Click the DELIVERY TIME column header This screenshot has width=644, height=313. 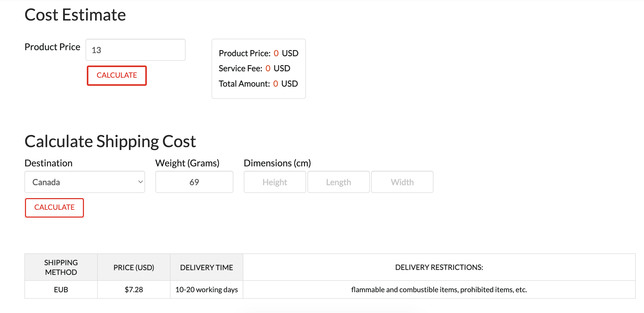pyautogui.click(x=207, y=267)
